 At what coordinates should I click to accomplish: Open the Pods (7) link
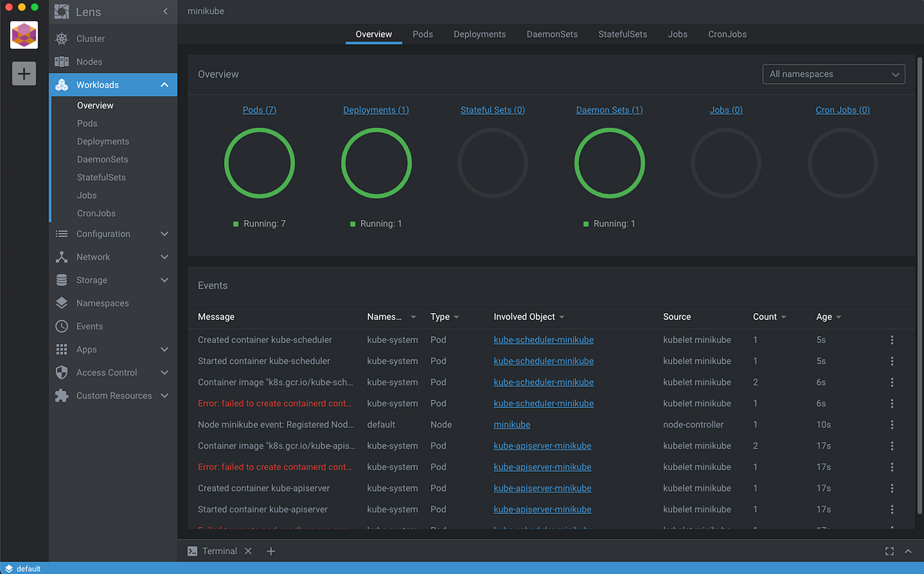tap(259, 110)
